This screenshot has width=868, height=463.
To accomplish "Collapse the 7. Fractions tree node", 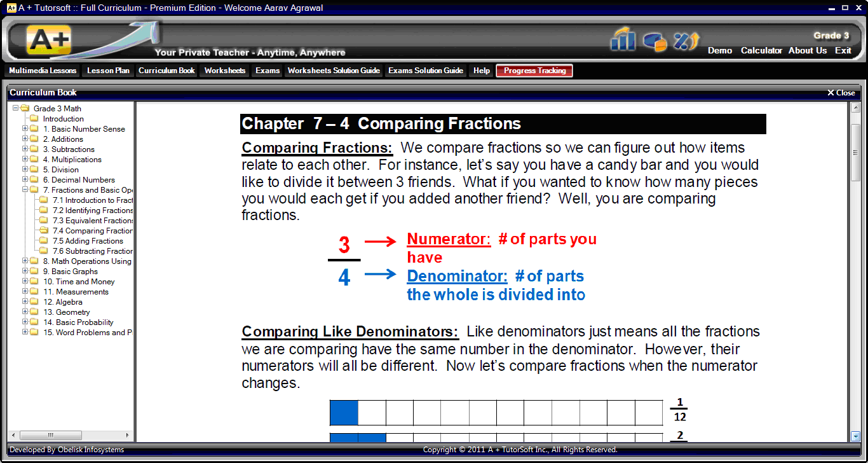I will pyautogui.click(x=25, y=190).
